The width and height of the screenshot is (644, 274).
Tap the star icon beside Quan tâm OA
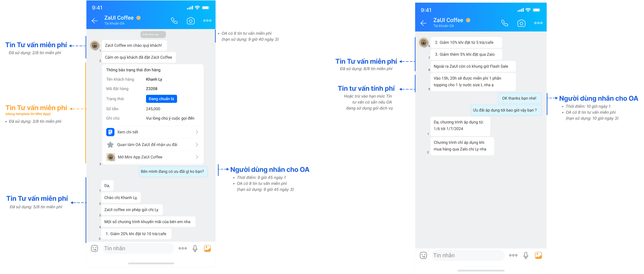click(x=110, y=145)
